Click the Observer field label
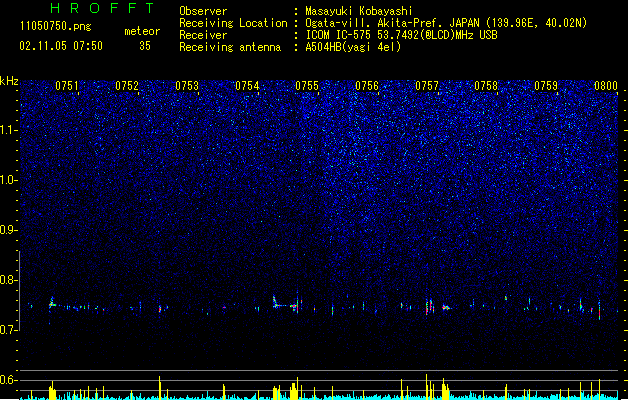This screenshot has height=400, width=629. point(203,11)
